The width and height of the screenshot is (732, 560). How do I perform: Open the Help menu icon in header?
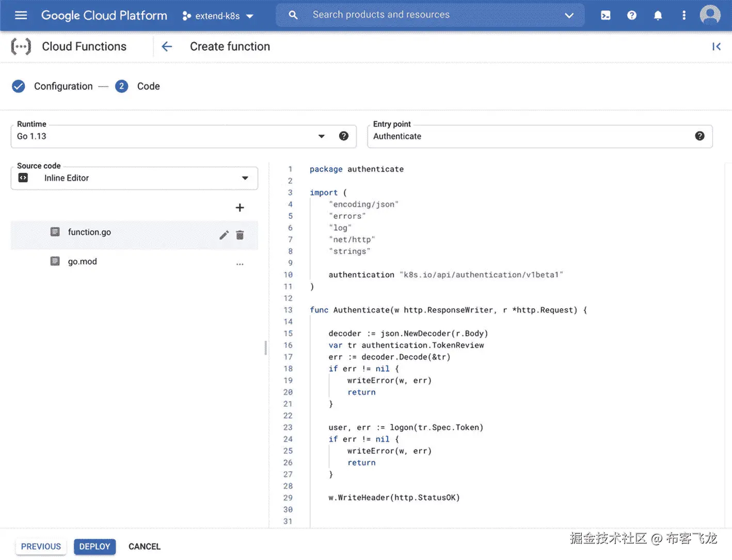(632, 15)
